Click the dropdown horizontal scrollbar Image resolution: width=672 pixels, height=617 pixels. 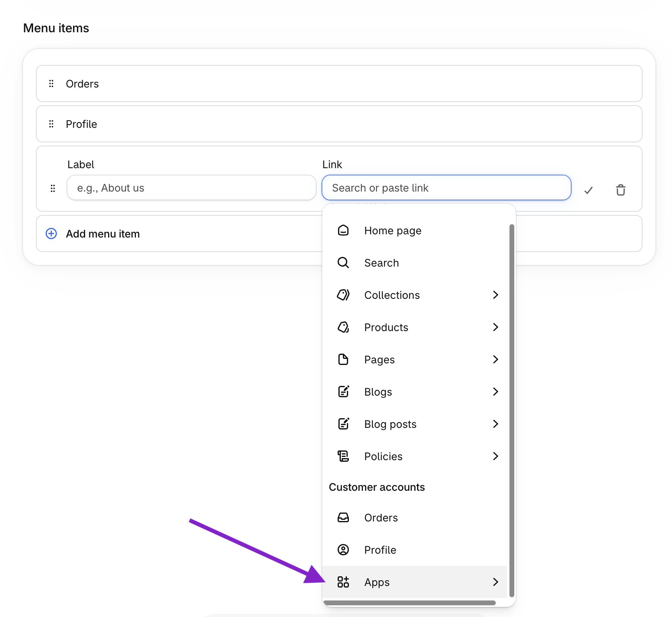(409, 603)
